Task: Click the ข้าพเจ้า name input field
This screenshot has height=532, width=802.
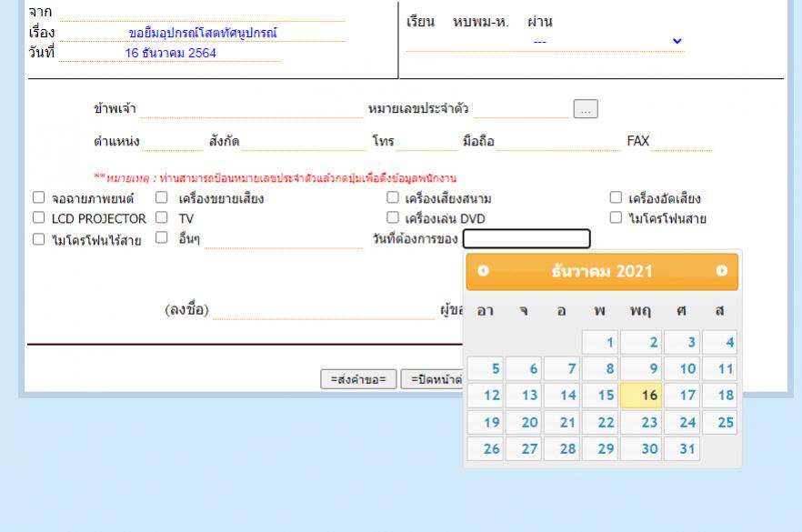Action: click(251, 110)
